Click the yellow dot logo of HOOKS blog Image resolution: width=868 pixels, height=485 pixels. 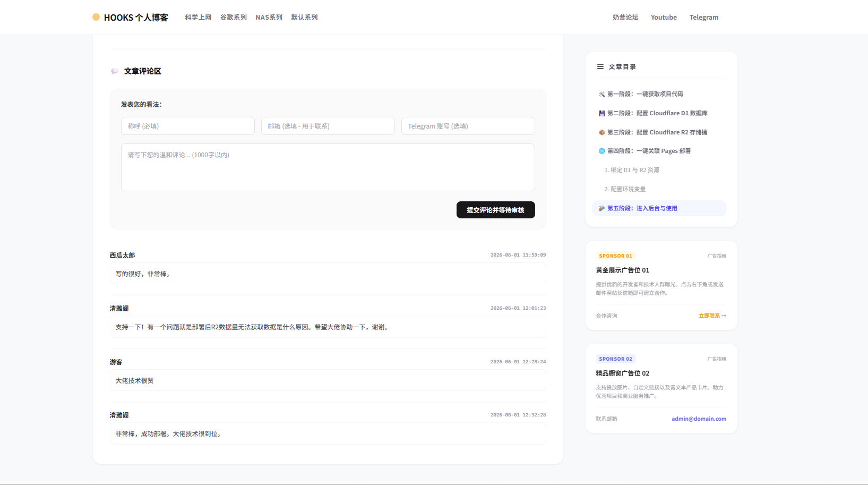pyautogui.click(x=96, y=17)
